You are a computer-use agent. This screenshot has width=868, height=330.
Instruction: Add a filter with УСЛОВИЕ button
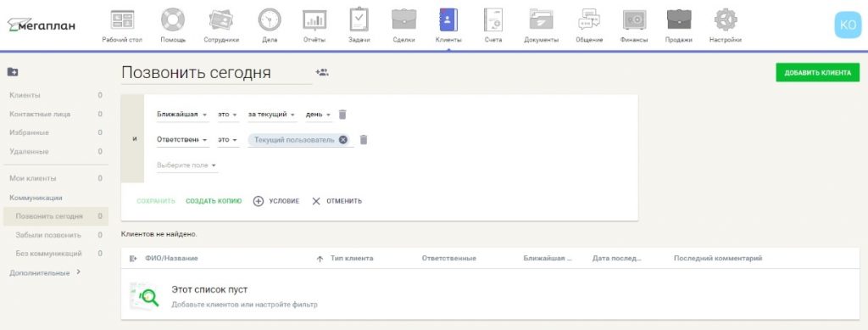tap(276, 201)
